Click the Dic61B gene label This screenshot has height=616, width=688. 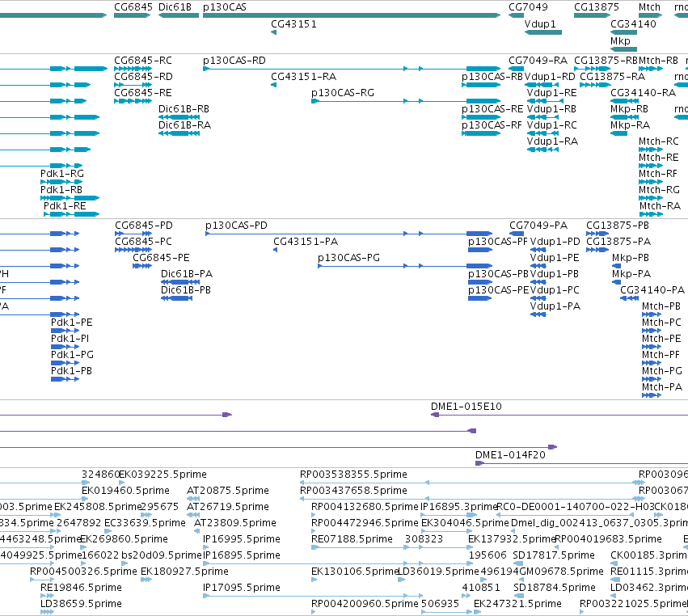point(175,7)
